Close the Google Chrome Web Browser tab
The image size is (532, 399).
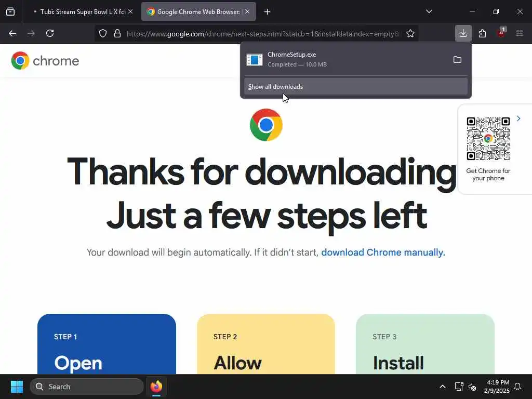247,11
